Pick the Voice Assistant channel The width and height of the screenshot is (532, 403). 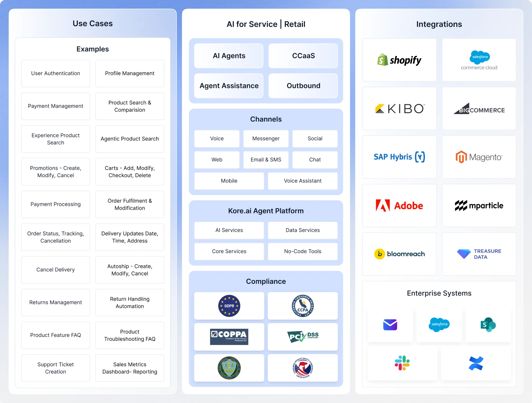(303, 181)
